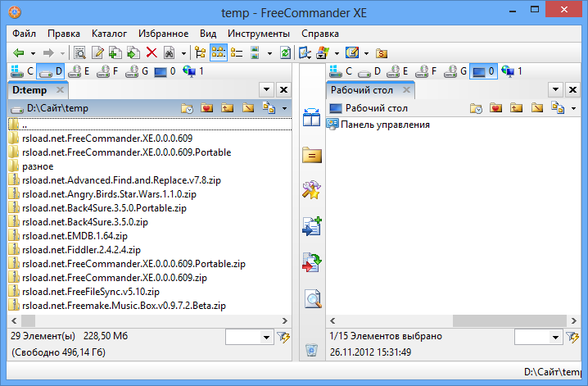Image resolution: width=588 pixels, height=386 pixels.
Task: Open right panel tab list dropdown
Action: 555,89
